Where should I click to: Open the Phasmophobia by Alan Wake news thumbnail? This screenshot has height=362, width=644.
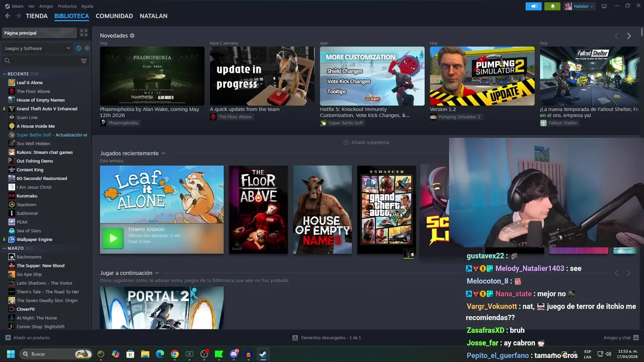click(x=152, y=76)
